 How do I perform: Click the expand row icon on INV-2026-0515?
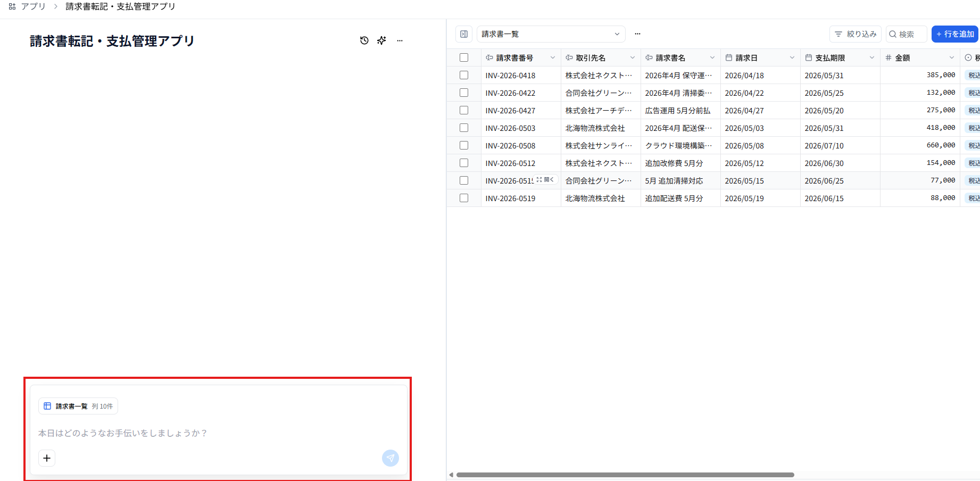[546, 180]
